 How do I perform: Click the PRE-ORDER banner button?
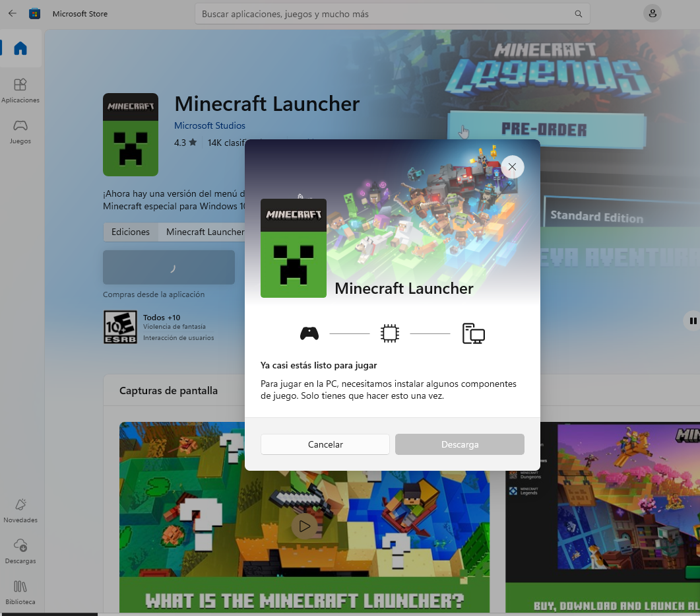coord(546,129)
